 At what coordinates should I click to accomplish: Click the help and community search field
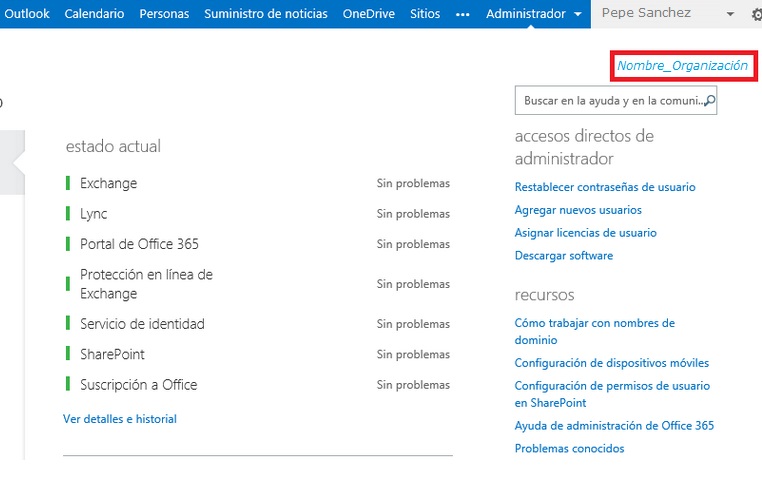click(x=608, y=101)
